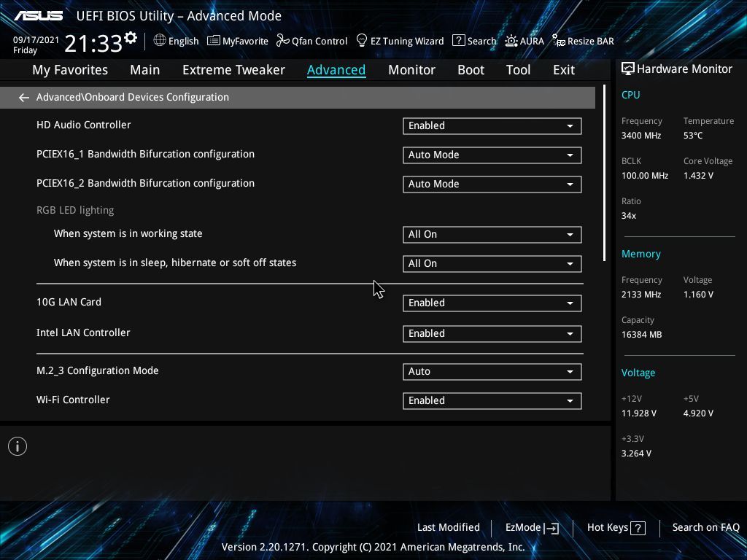This screenshot has width=747, height=560.
Task: Click the vertical scrollbar thumb
Action: (x=604, y=173)
